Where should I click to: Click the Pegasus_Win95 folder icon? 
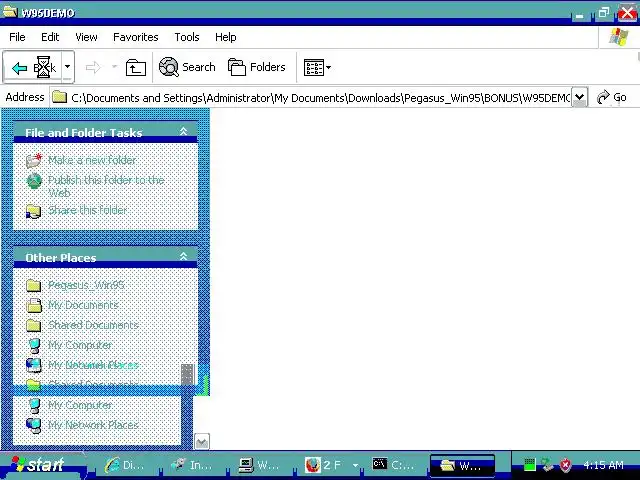click(33, 285)
